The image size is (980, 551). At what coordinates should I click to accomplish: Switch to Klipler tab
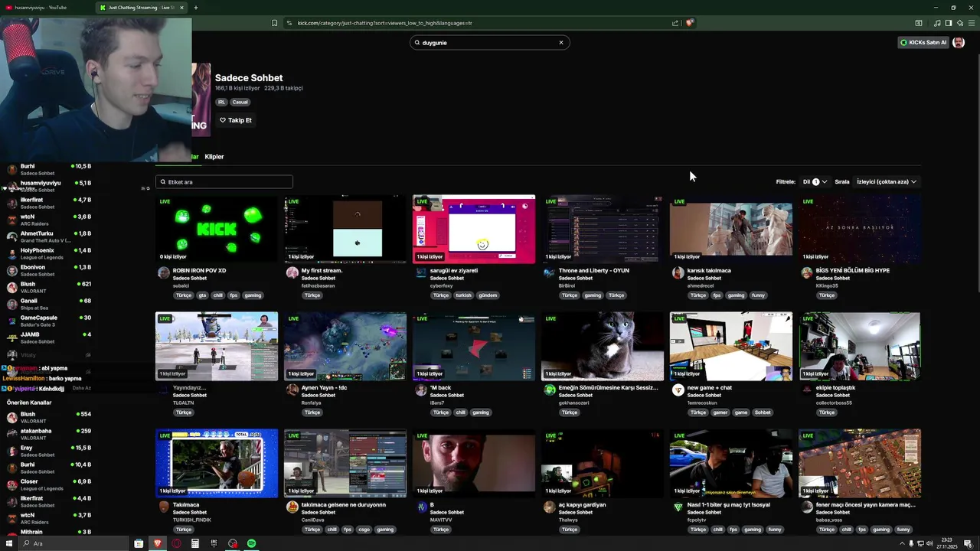[214, 157]
